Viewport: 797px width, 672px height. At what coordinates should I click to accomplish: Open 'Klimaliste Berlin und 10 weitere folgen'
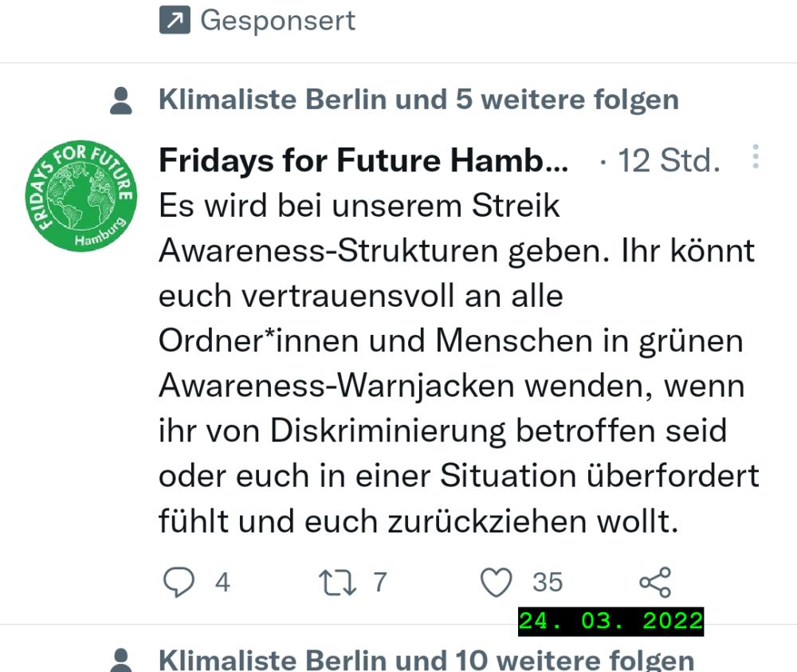tap(426, 660)
